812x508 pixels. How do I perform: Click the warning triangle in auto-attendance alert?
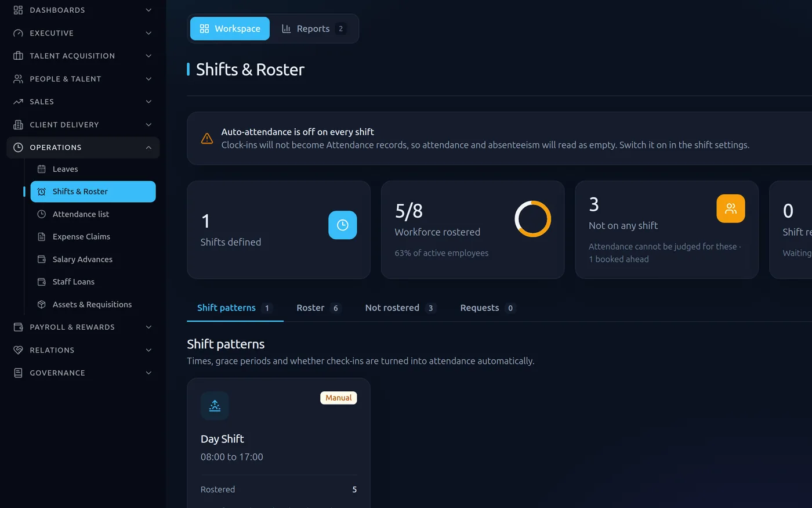(207, 138)
